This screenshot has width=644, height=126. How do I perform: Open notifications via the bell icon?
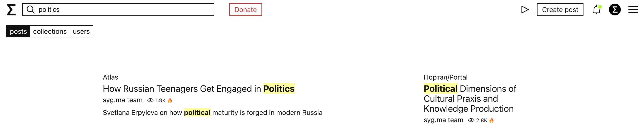pos(596,10)
